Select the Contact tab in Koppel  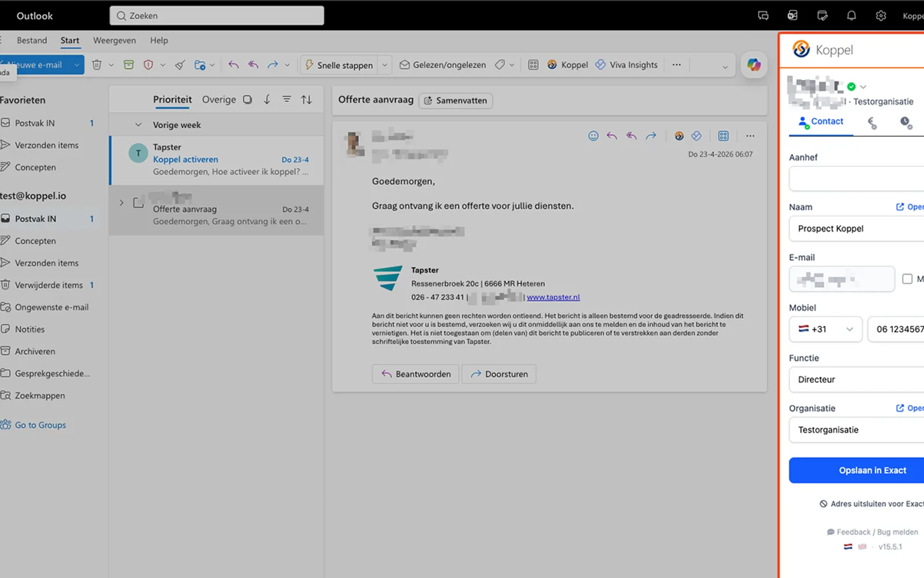[821, 121]
